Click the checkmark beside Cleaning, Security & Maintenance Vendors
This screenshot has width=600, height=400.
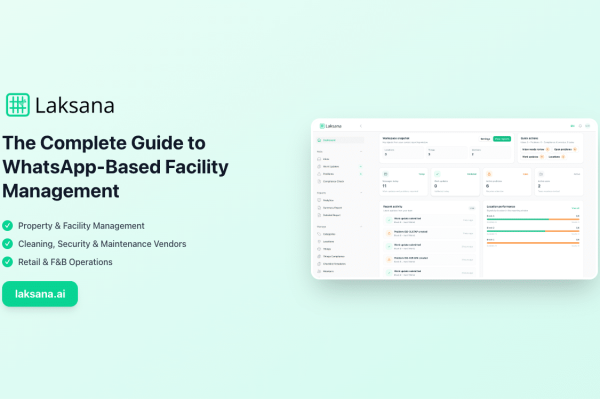pos(7,243)
